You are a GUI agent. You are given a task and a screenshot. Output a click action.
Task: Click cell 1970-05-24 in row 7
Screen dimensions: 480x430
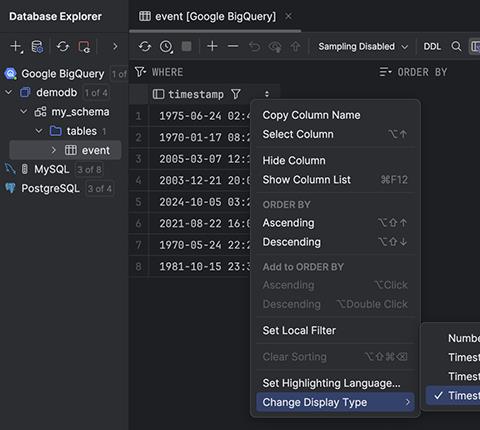(x=200, y=245)
